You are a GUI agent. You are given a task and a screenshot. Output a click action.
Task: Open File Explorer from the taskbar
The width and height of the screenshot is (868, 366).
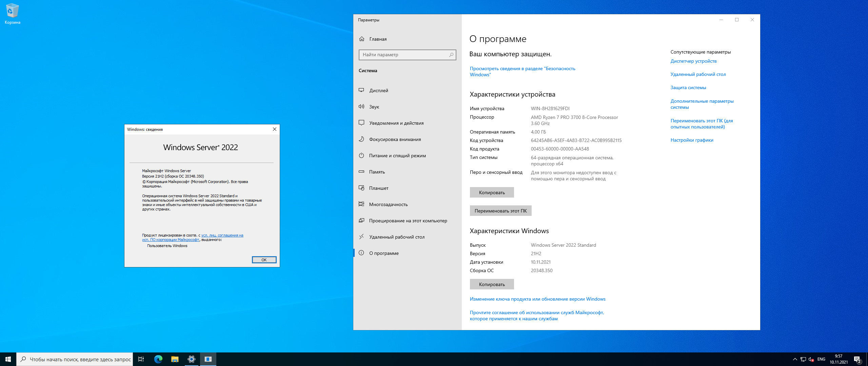(175, 359)
